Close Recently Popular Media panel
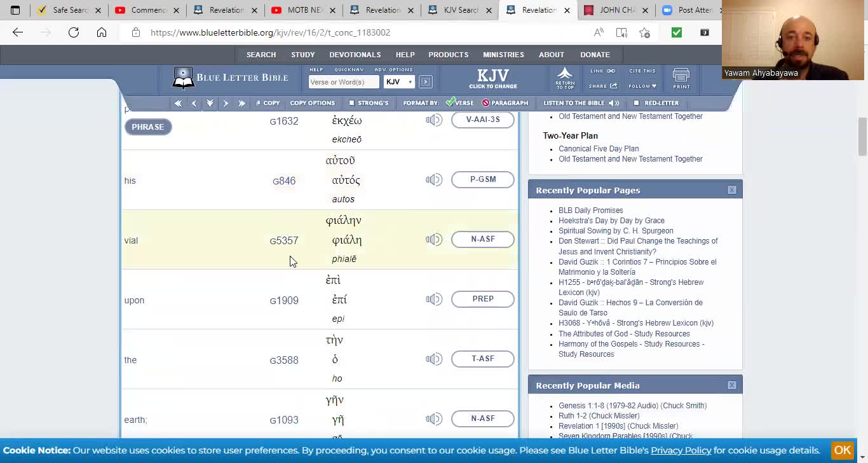Image resolution: width=868 pixels, height=463 pixels. coord(732,385)
